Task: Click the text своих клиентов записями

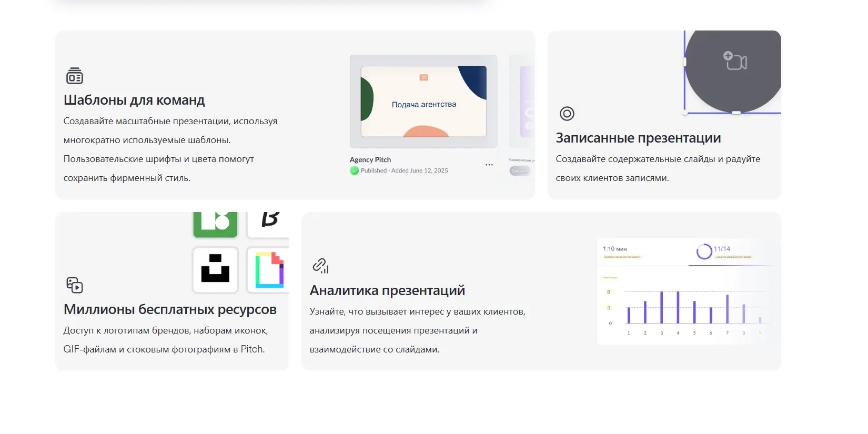Action: click(612, 178)
